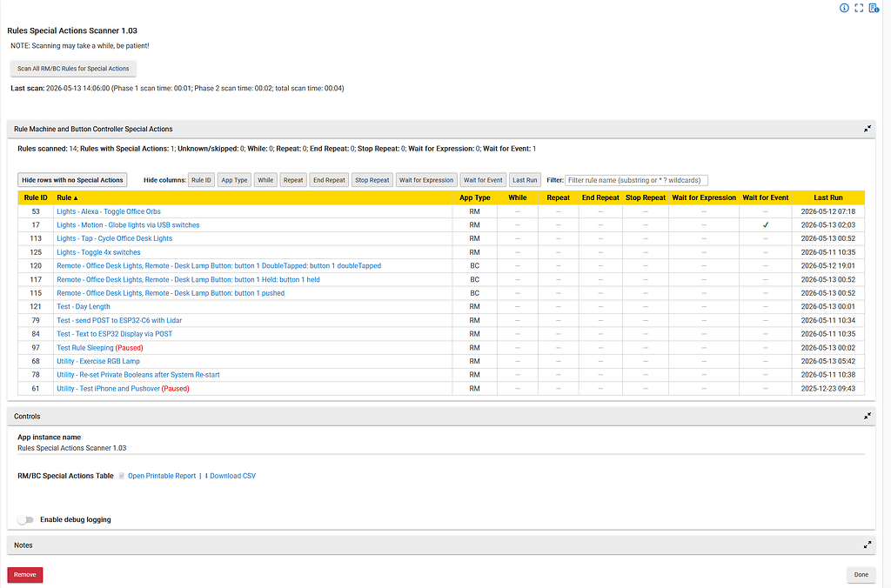This screenshot has height=588, width=891.
Task: Sort by App Type header
Action: point(474,197)
